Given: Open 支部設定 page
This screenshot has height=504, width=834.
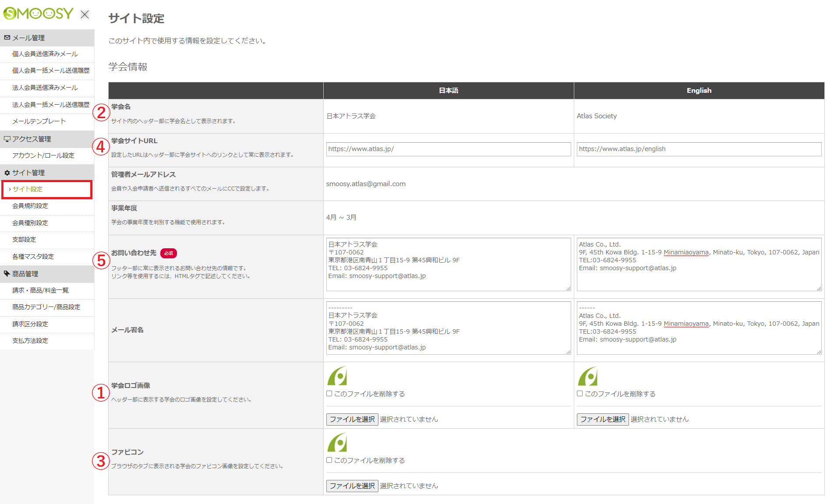Looking at the screenshot, I should (x=47, y=240).
